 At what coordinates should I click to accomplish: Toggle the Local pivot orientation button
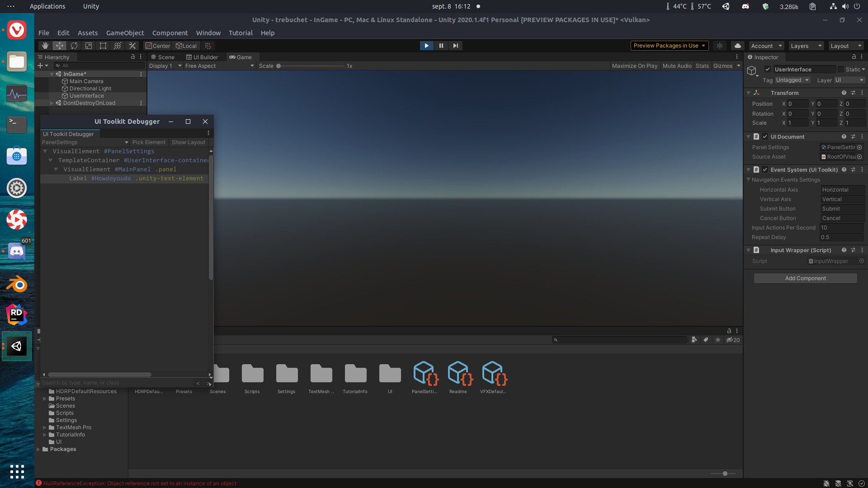pos(186,46)
